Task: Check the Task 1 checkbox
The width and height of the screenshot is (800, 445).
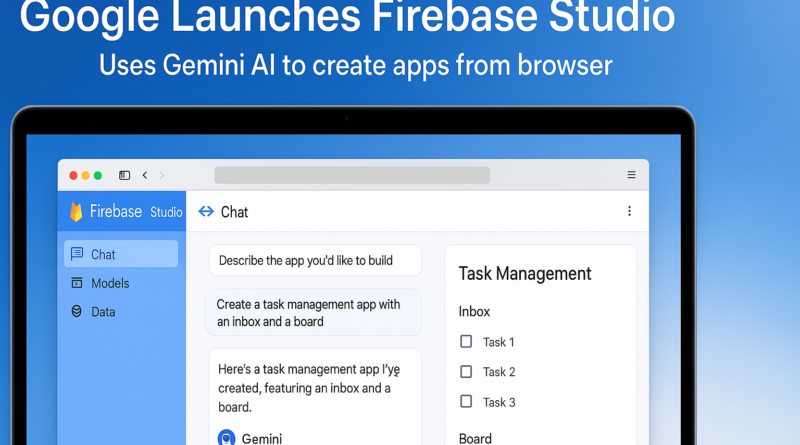Action: coord(466,341)
